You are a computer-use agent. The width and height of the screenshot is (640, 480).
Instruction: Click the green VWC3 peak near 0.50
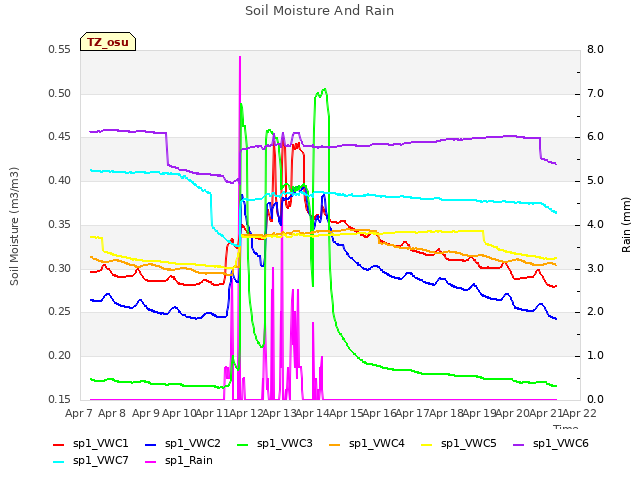coord(324,89)
